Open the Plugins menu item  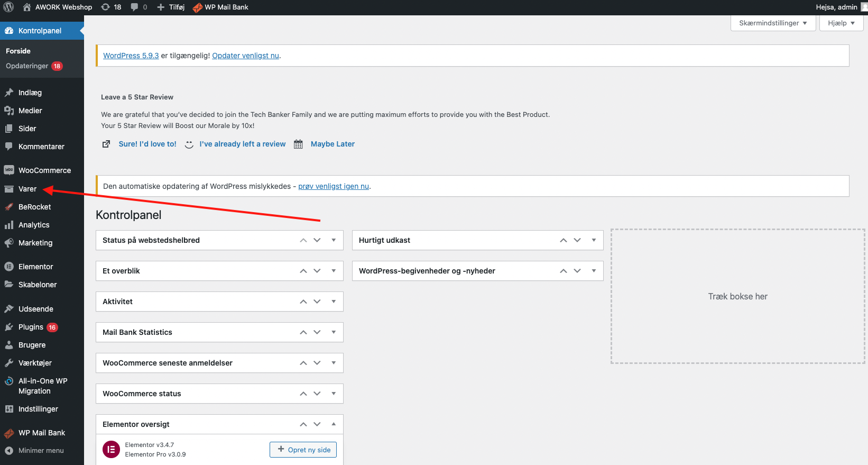[42, 327]
